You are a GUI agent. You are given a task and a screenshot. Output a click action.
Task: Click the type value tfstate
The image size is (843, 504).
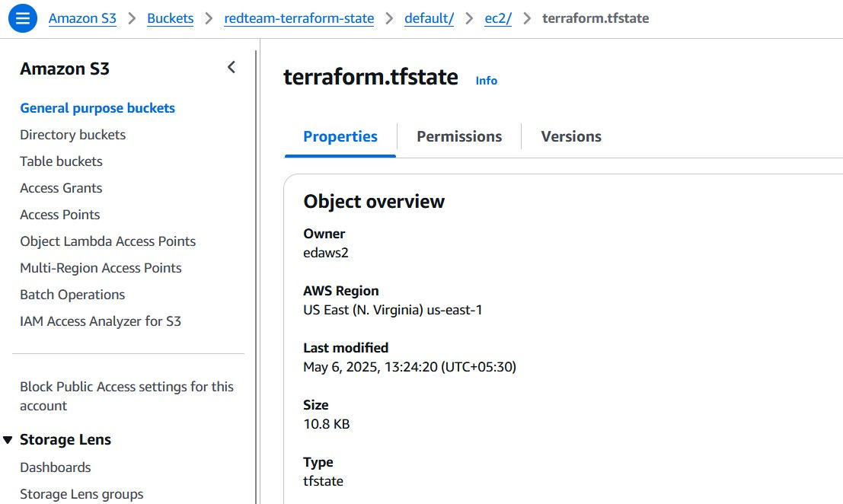323,481
